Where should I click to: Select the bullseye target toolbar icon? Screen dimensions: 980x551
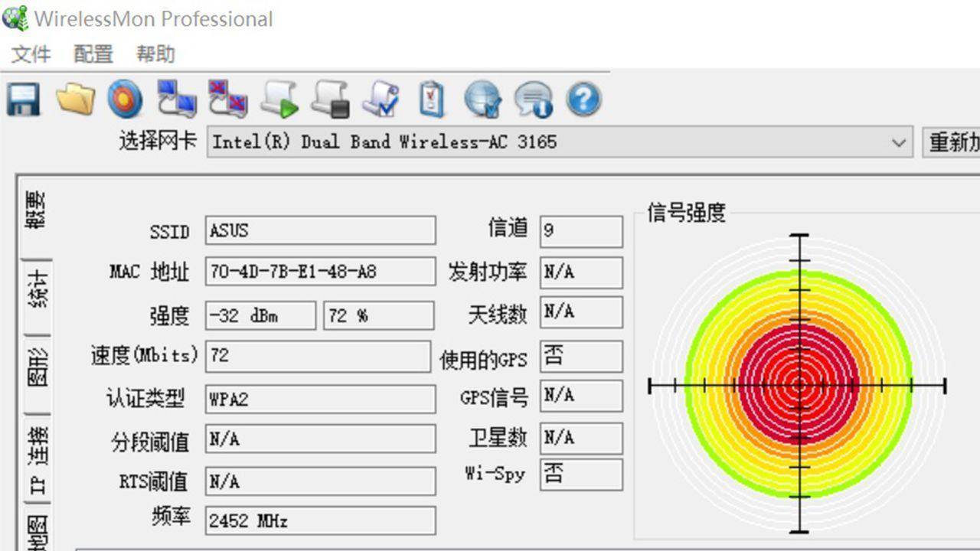click(x=125, y=99)
